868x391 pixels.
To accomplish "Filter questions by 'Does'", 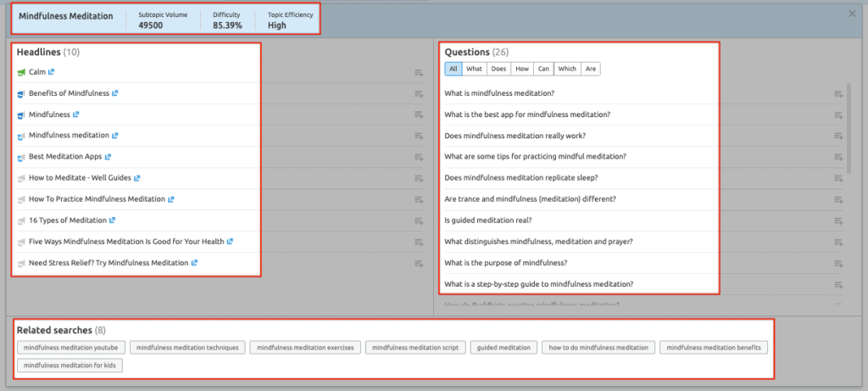I will (x=498, y=70).
